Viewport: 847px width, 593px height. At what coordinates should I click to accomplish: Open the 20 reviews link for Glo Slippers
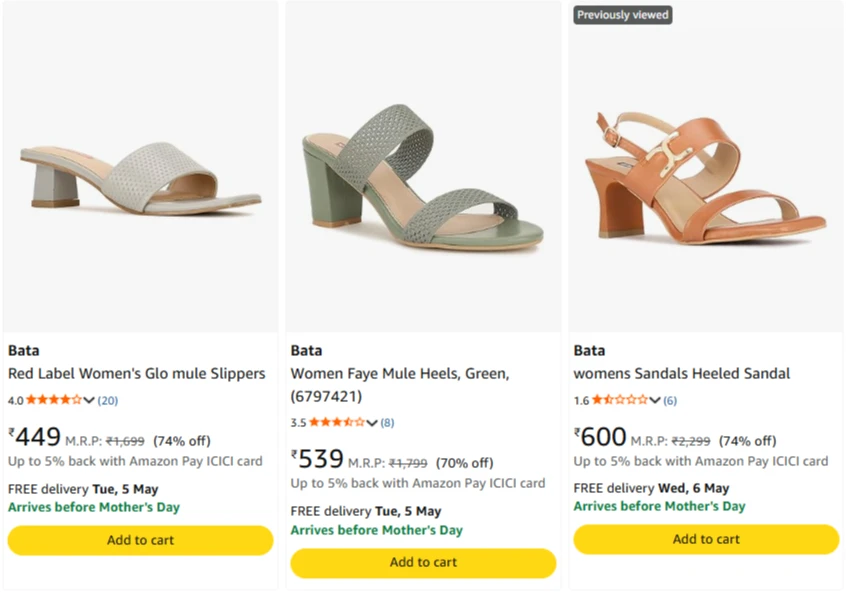(x=108, y=401)
